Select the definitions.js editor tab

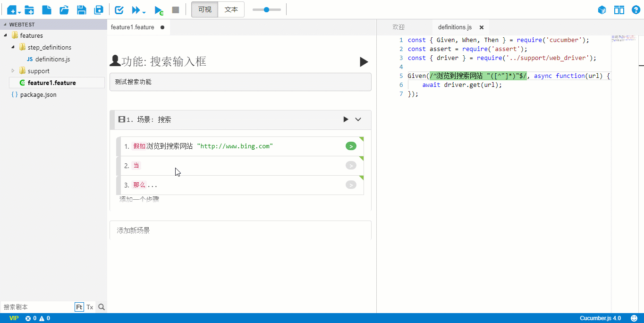pyautogui.click(x=455, y=27)
